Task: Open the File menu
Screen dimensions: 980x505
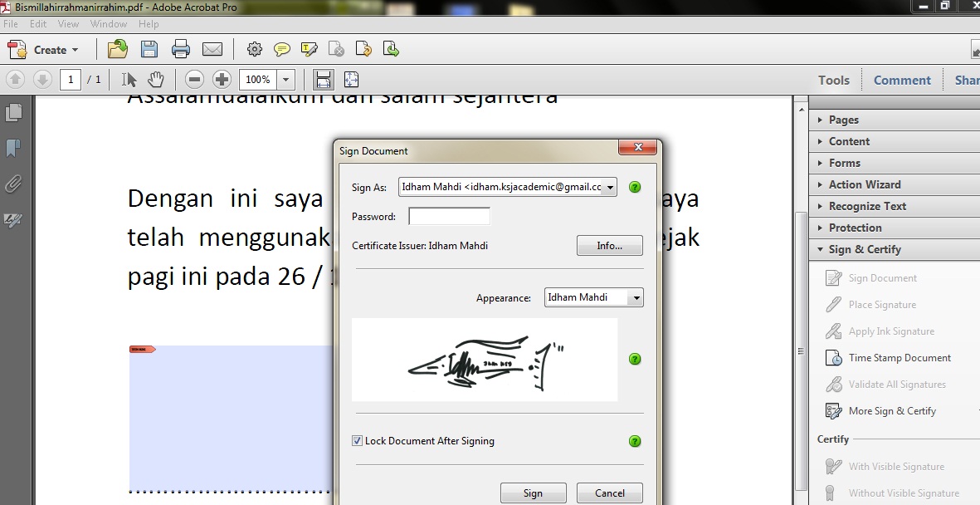Action: click(11, 24)
